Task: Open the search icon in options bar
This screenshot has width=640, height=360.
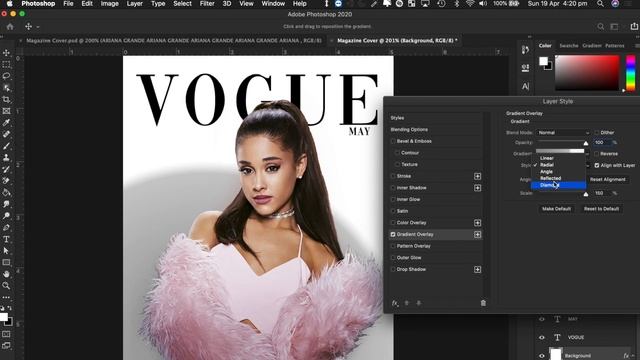Action: (600, 27)
